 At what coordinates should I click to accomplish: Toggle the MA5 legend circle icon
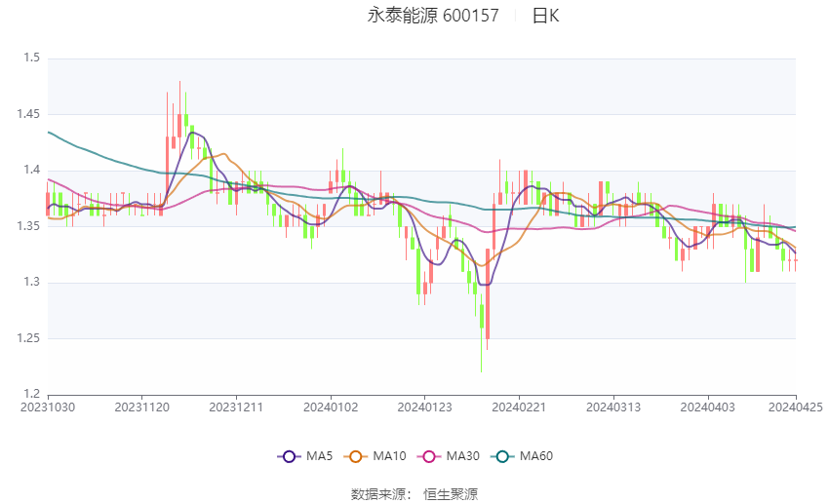pyautogui.click(x=289, y=456)
